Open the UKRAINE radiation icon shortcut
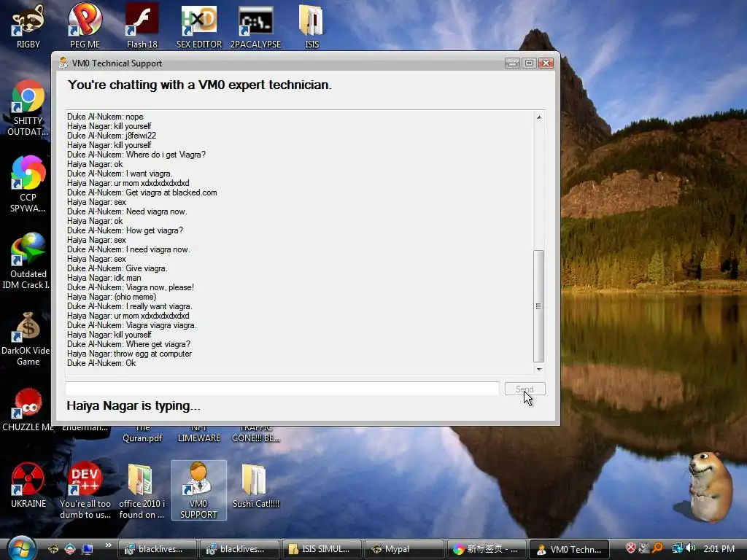The height and width of the screenshot is (560, 747). (x=28, y=486)
